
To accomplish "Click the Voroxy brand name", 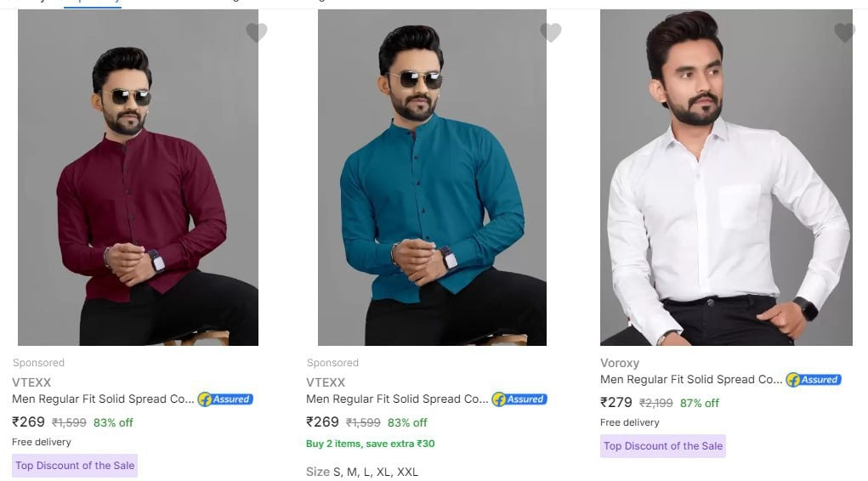I will (x=620, y=363).
